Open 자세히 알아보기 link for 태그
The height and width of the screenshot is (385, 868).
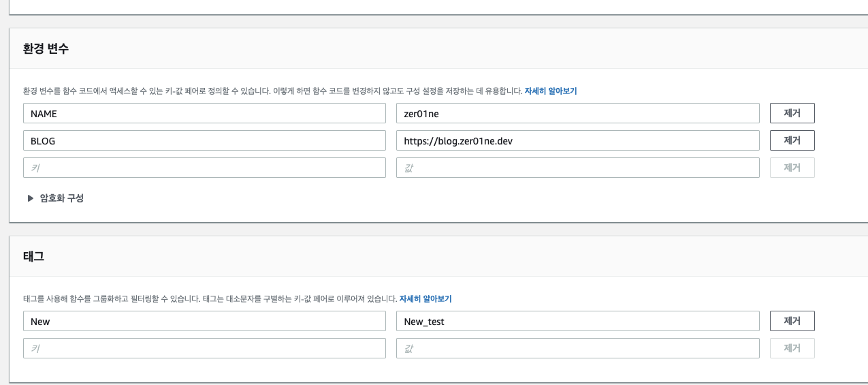point(425,298)
